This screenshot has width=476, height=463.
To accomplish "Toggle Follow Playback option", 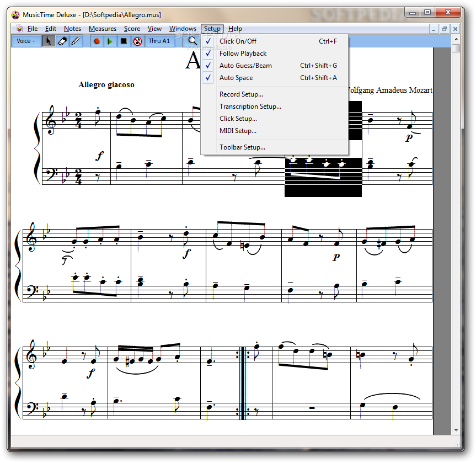I will 275,54.
